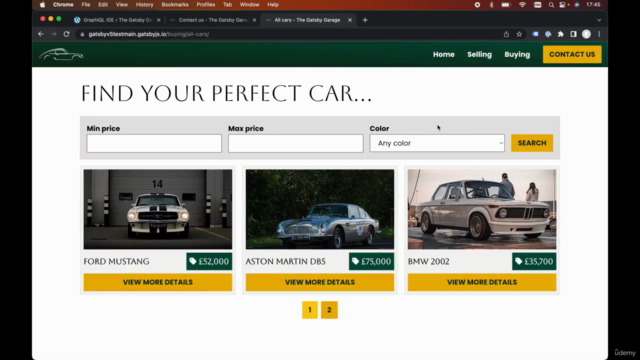
Task: Expand the tab search chevron
Action: [x=599, y=20]
